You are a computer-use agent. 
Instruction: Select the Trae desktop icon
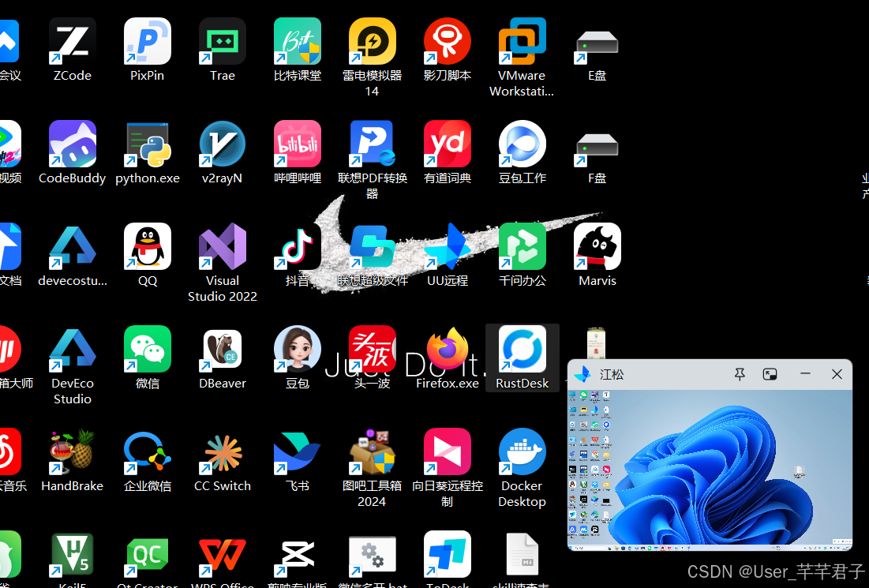(x=223, y=41)
